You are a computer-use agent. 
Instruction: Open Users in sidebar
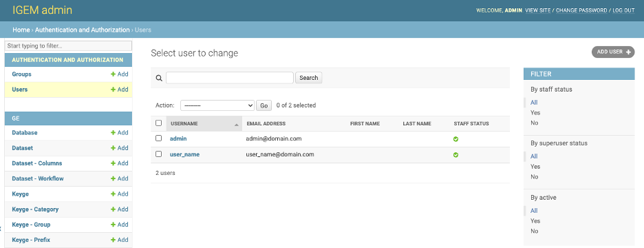20,90
